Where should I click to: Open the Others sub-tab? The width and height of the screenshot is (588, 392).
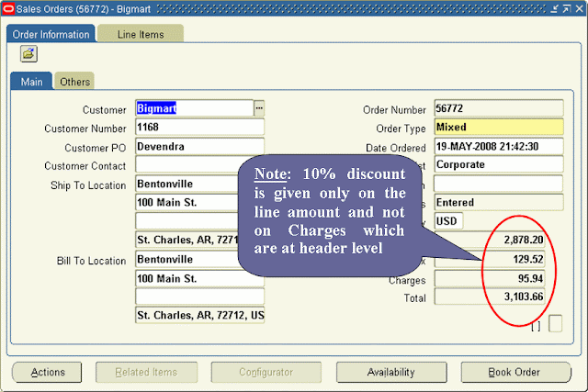click(74, 82)
